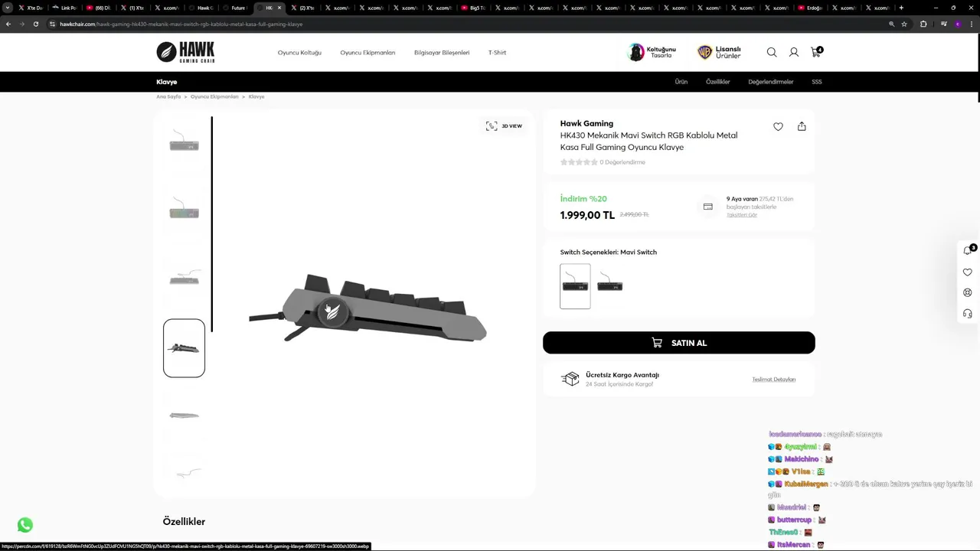
Task: Open the floating notification bell
Action: point(968,251)
